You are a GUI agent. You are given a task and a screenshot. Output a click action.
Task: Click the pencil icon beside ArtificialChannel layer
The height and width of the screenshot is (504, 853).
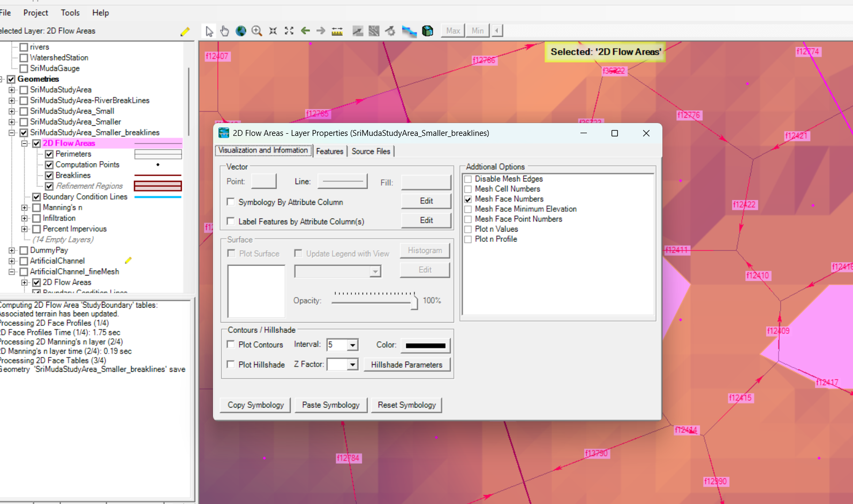tap(128, 261)
